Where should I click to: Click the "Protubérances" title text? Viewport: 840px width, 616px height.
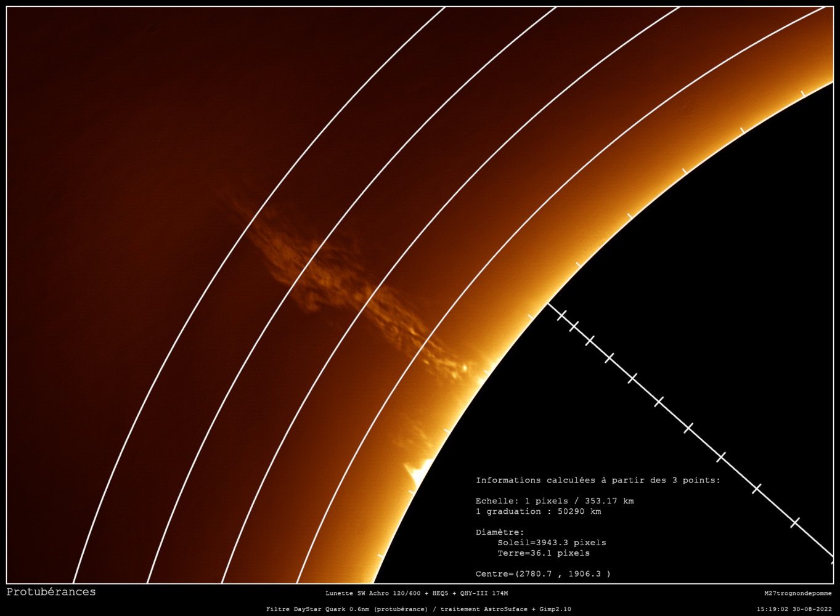[x=51, y=592]
